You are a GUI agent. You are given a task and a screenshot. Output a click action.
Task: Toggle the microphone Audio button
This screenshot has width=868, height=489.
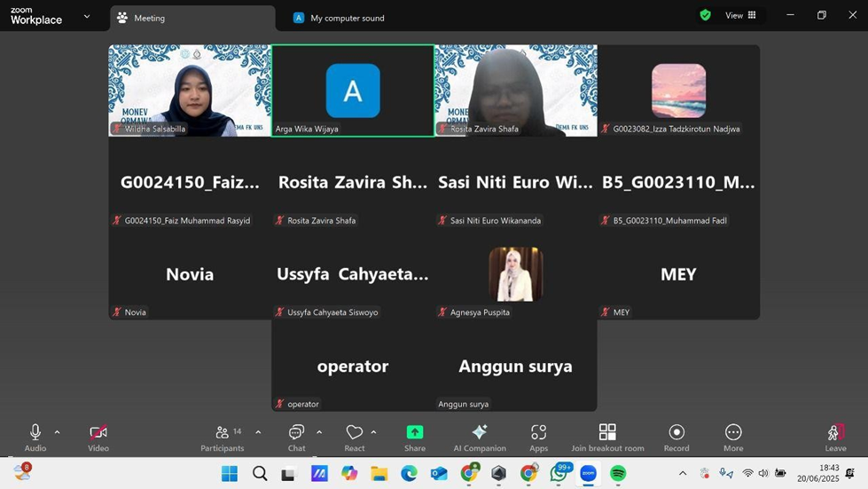pyautogui.click(x=35, y=436)
